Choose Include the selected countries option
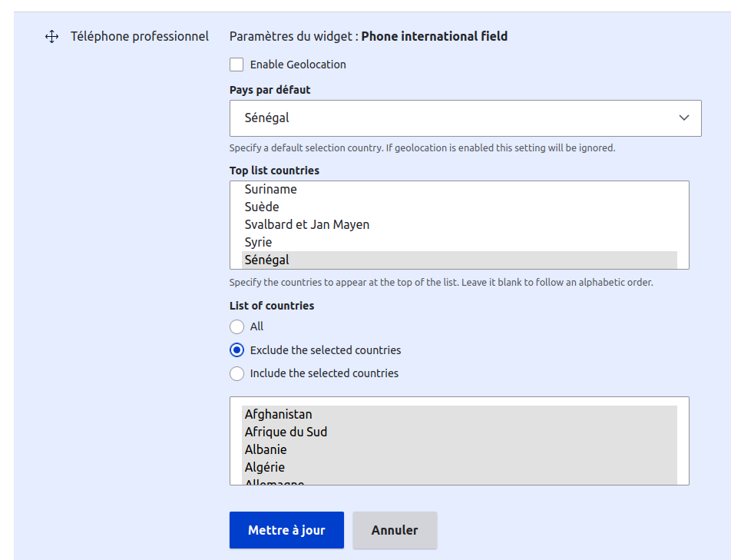This screenshot has width=731, height=560. (x=237, y=373)
